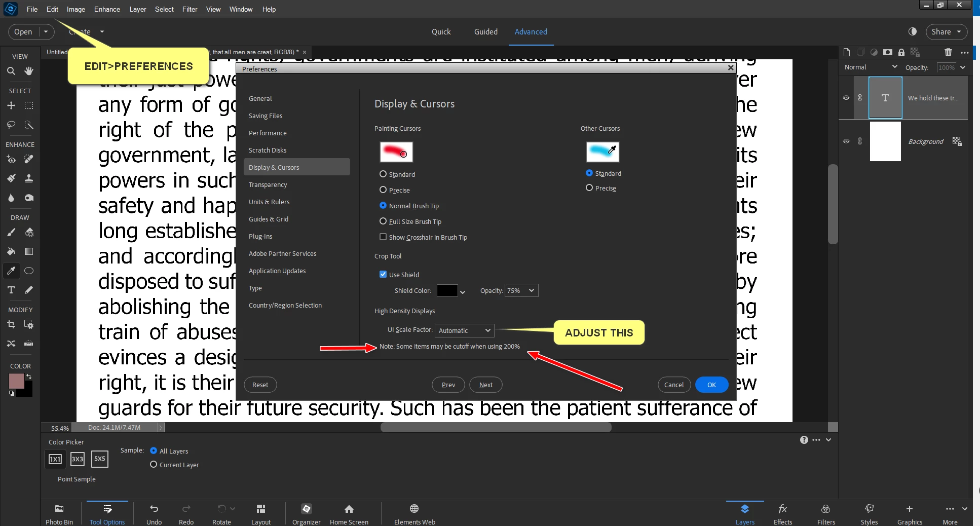Toggle the light/dark mode icon
Viewport: 980px width, 526px height.
913,31
